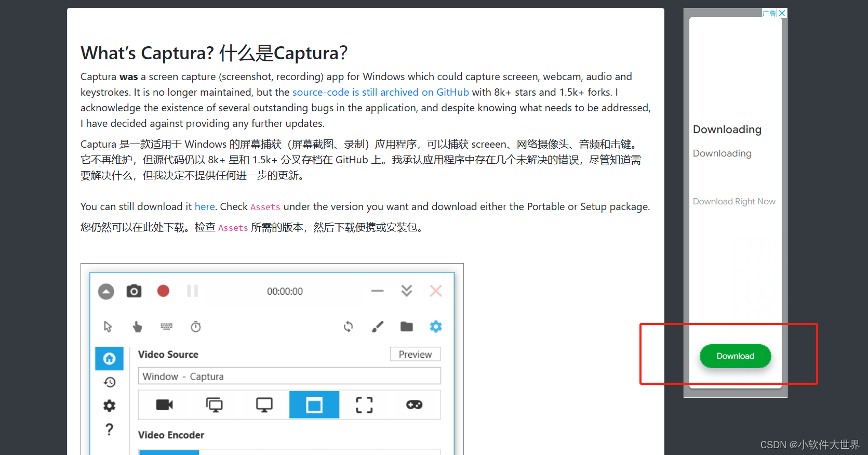868x455 pixels.
Task: Open the configuration gear in the sidebar
Action: 109,406
